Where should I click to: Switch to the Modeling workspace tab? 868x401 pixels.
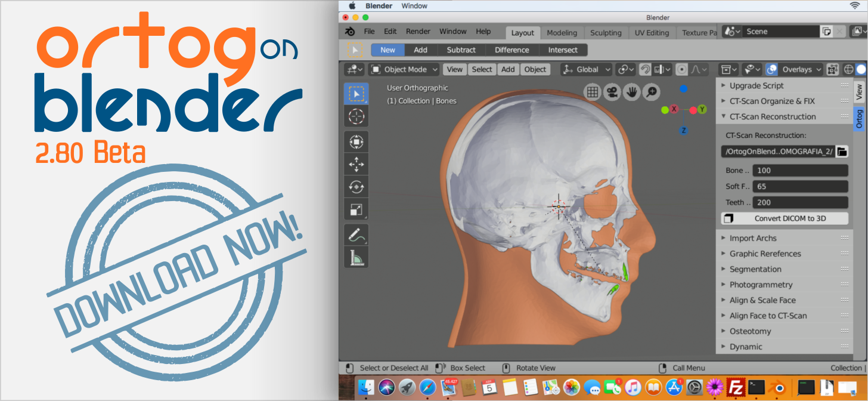[x=562, y=33]
